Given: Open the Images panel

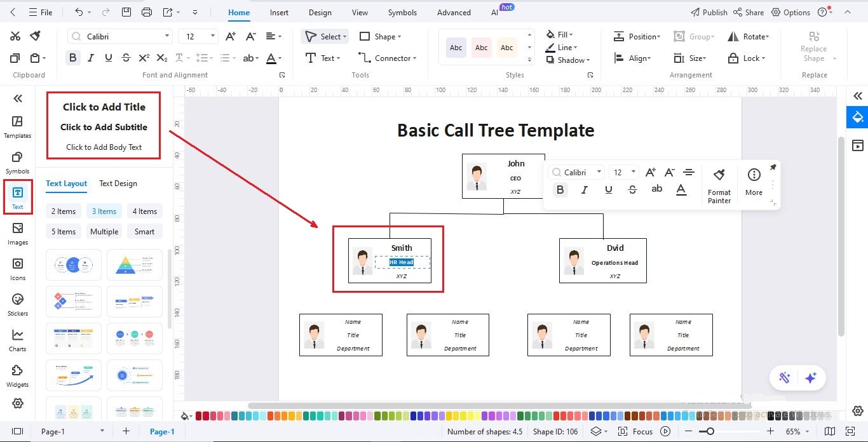Looking at the screenshot, I should 17,235.
